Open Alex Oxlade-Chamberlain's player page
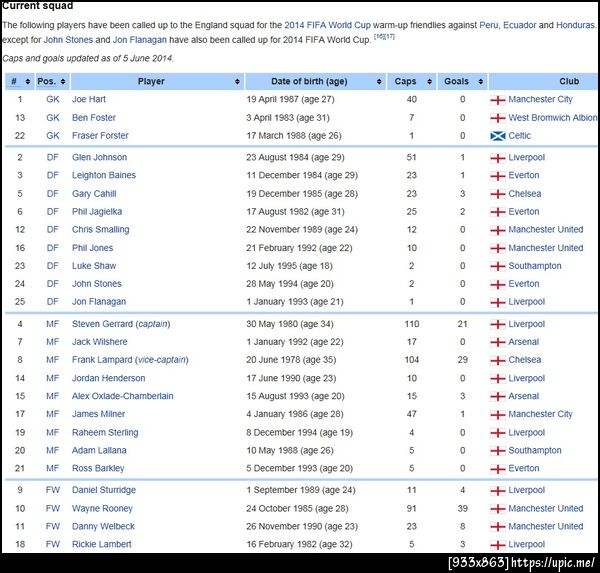 (123, 397)
